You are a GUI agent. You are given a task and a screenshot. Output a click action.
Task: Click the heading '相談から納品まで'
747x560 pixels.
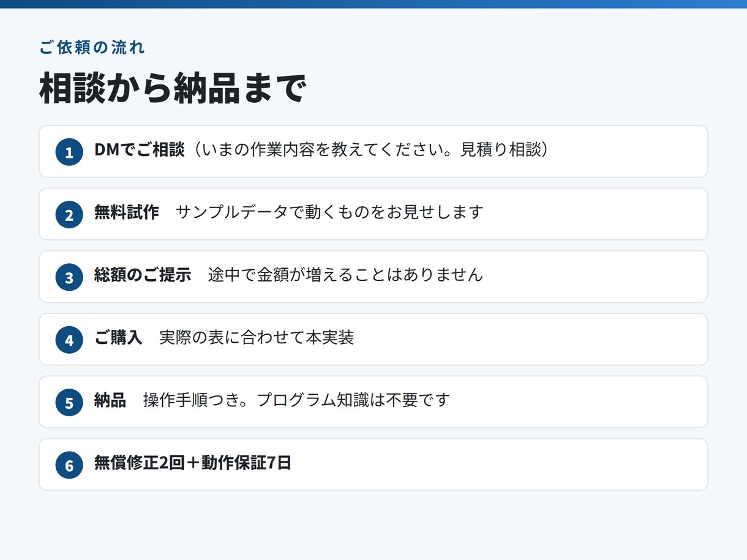coord(171,89)
